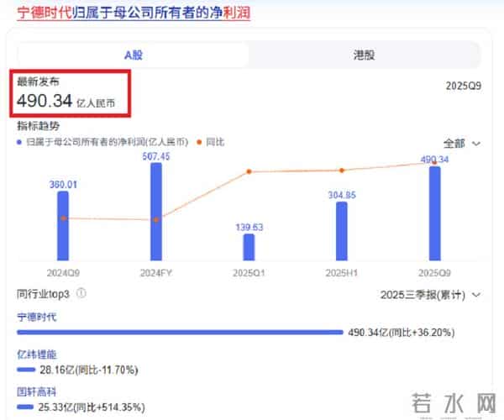The width and height of the screenshot is (504, 420).
Task: Open the 国轩高科 company link
Action: tap(36, 391)
